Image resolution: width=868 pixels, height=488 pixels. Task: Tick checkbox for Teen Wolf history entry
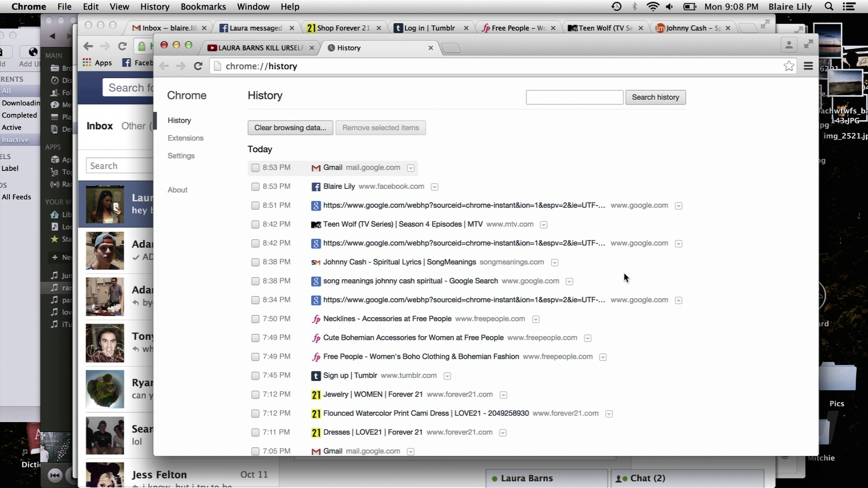point(255,225)
